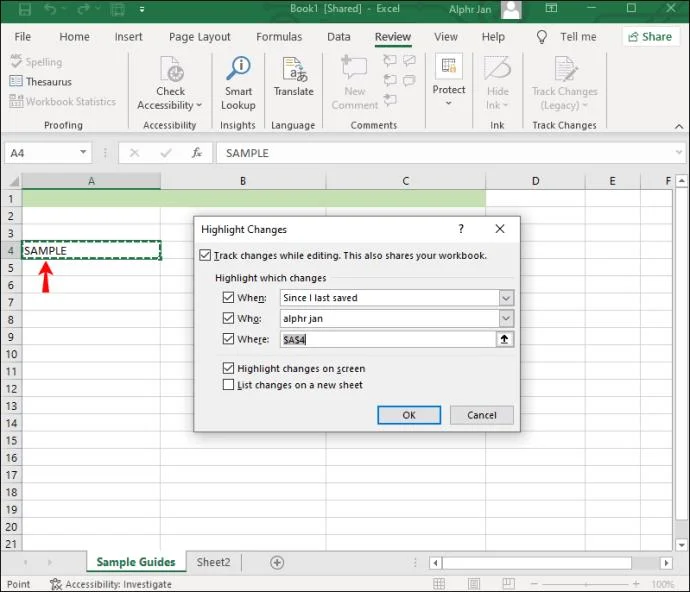This screenshot has height=592, width=690.
Task: Click the Save icon in title bar
Action: 25,9
